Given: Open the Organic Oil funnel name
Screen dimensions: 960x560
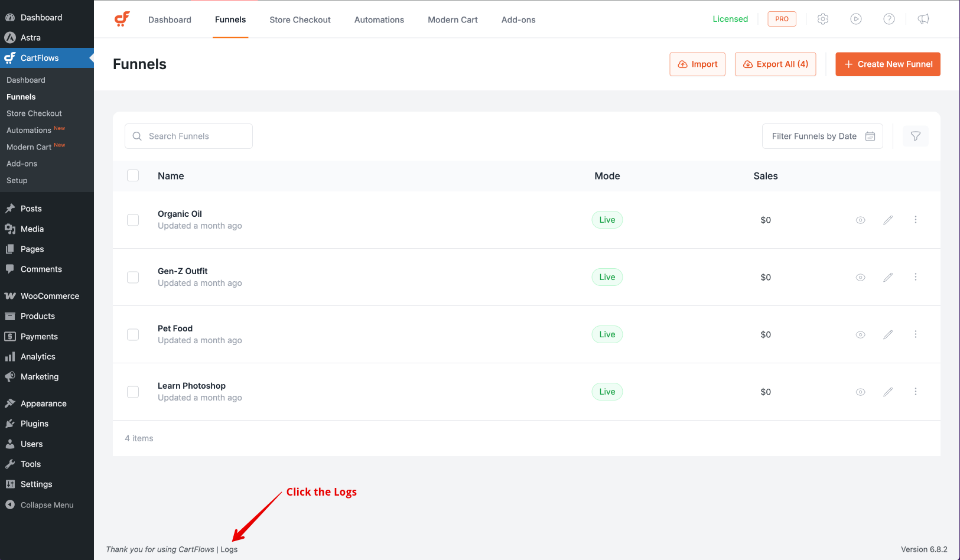Looking at the screenshot, I should (180, 214).
